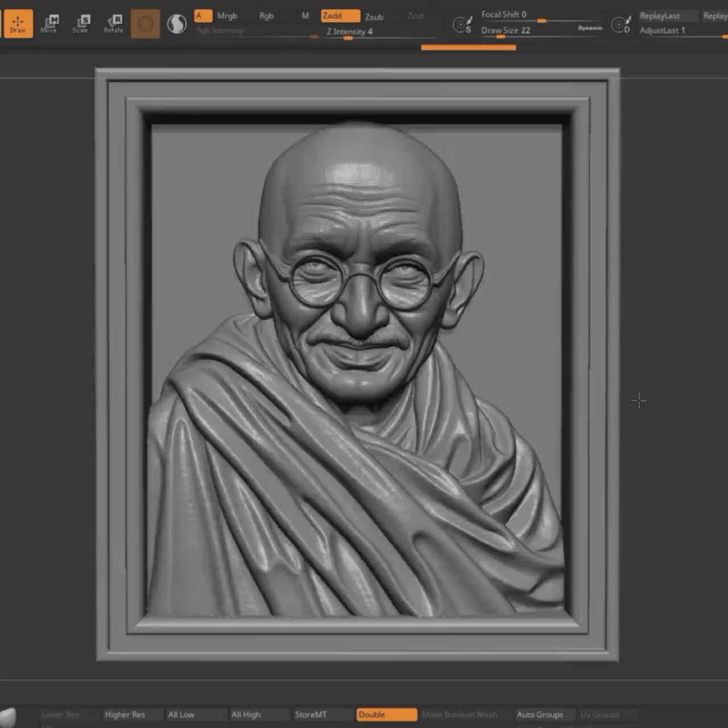728x728 pixels.
Task: Click the Lower Res button
Action: point(69,714)
